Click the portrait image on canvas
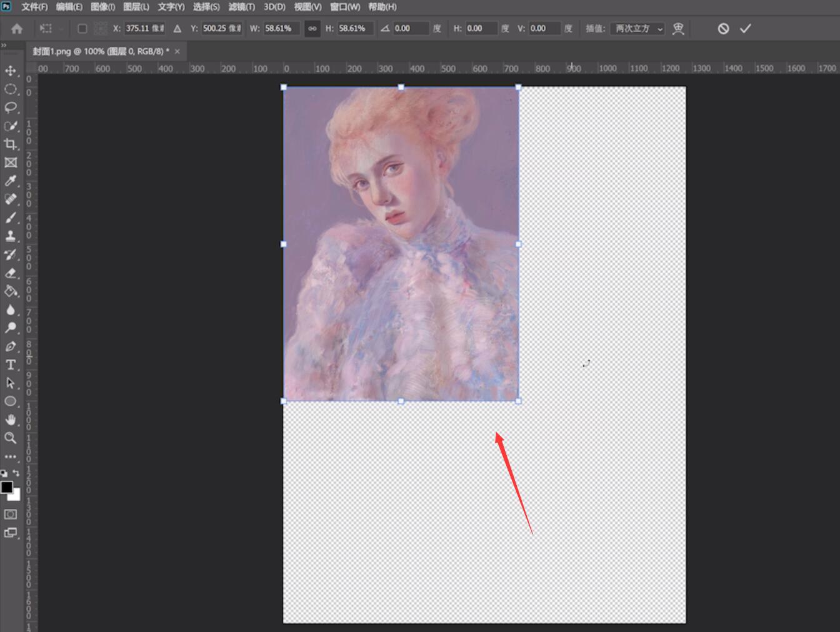 (x=401, y=244)
